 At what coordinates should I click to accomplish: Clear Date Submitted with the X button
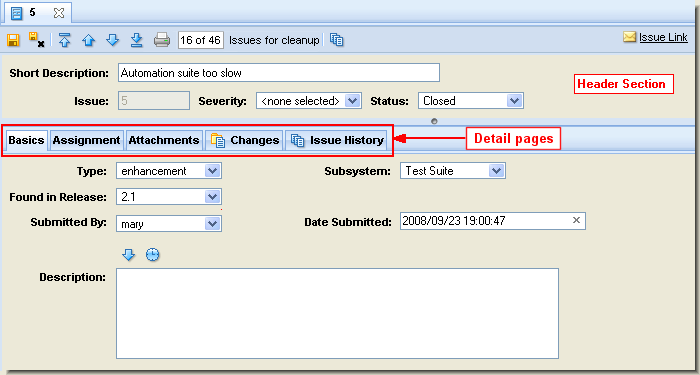(x=576, y=220)
